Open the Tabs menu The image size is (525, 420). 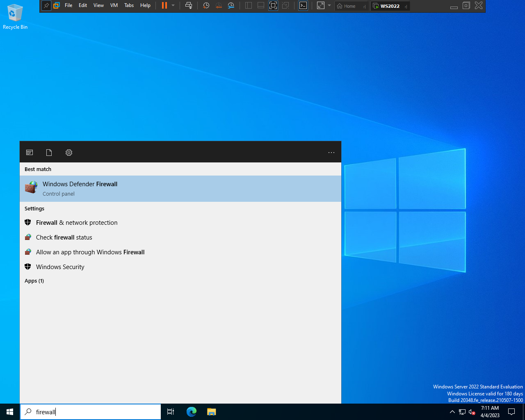point(129,5)
